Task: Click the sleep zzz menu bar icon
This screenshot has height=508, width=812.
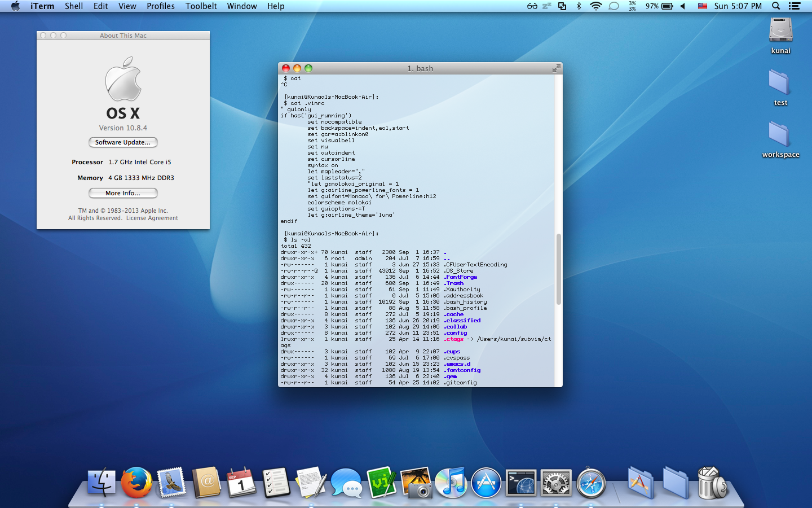Action: pyautogui.click(x=547, y=6)
